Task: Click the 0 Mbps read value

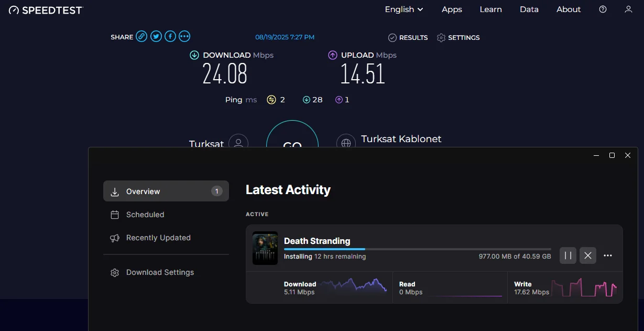Action: coord(411,292)
